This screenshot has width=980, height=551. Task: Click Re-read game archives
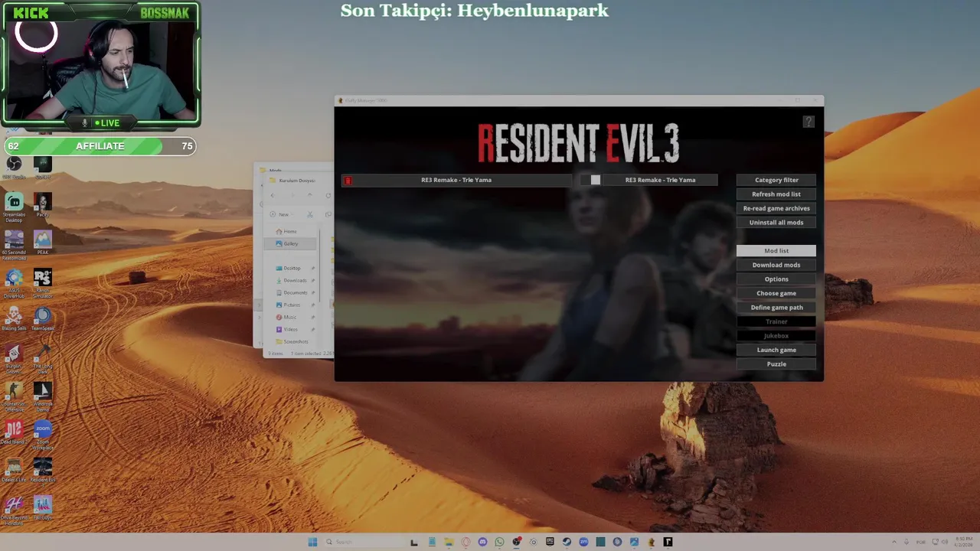(x=776, y=208)
